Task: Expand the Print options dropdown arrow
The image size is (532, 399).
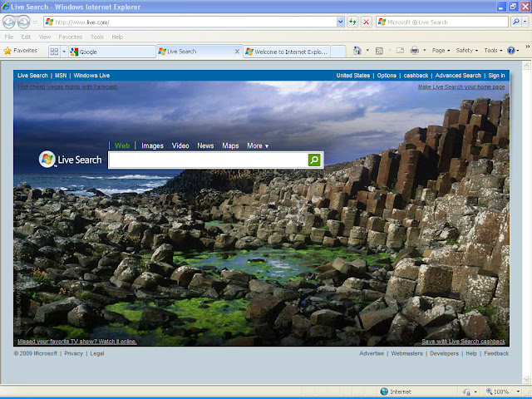Action: (424, 51)
